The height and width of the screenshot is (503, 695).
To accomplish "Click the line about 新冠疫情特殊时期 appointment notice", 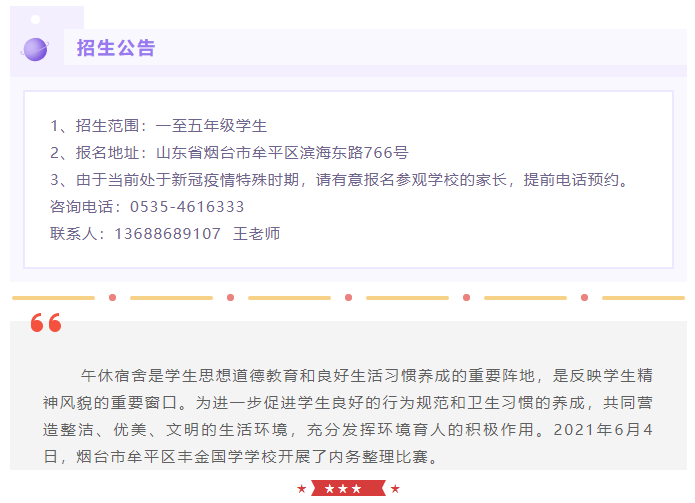I will point(340,180).
